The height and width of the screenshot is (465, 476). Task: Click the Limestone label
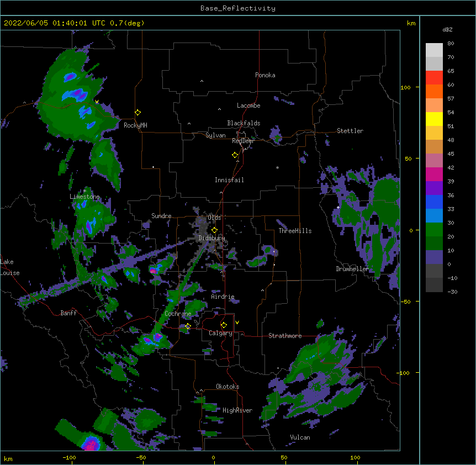coord(84,197)
